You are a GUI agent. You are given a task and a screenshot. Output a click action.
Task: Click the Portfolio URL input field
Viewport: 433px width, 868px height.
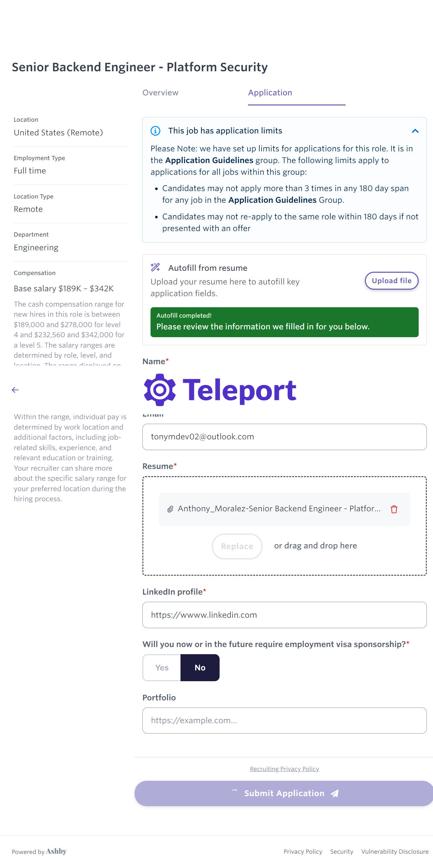coord(284,721)
